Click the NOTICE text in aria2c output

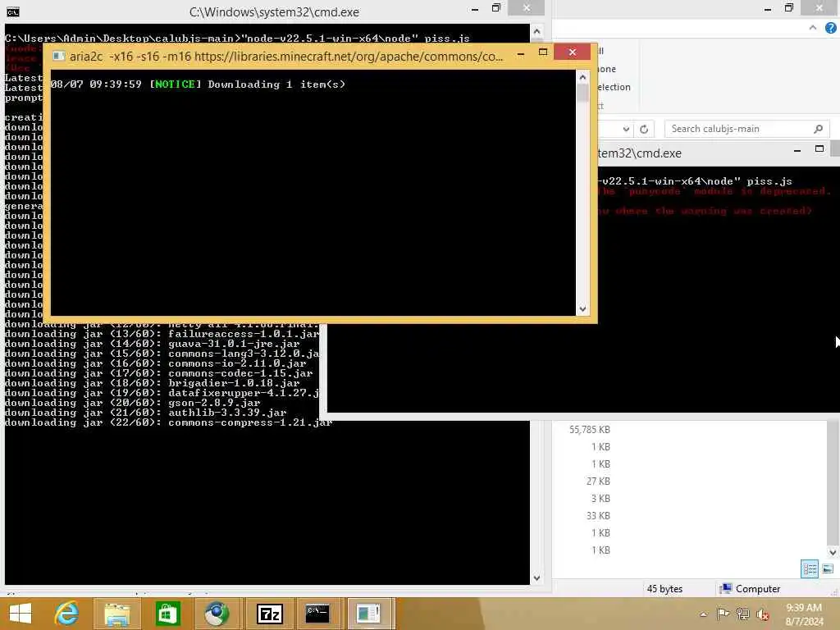(x=175, y=84)
